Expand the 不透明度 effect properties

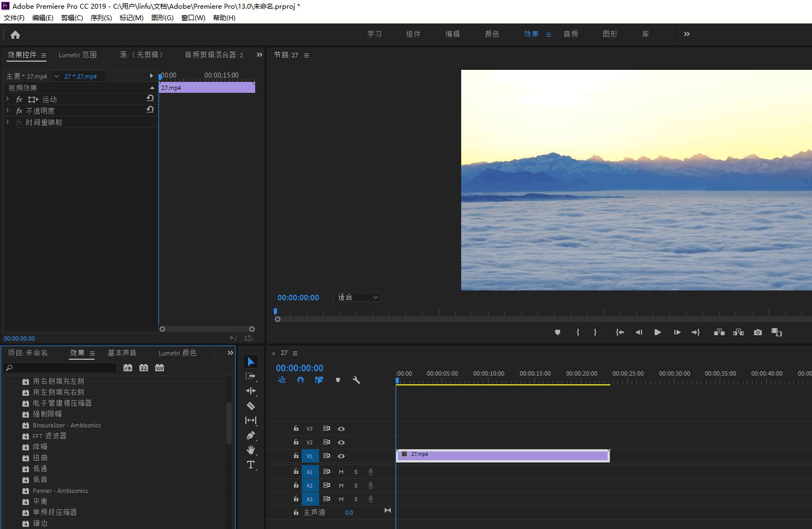pos(8,111)
